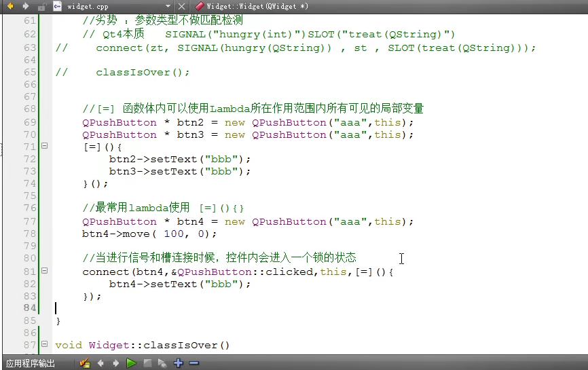This screenshot has width=588, height=370.
Task: Toggle the file lock icon
Action: pyautogui.click(x=41, y=6)
